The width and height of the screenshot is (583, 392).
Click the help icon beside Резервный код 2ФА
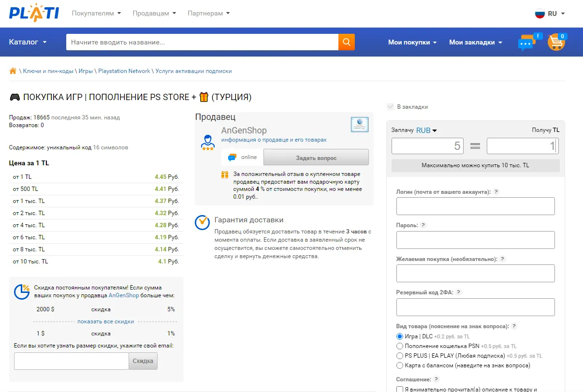pos(458,292)
